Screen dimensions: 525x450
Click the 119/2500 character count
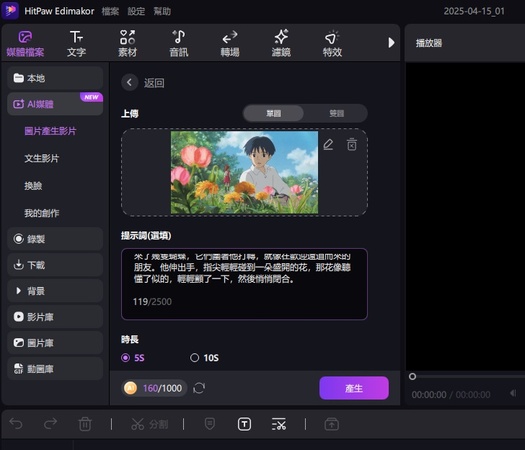pos(152,302)
